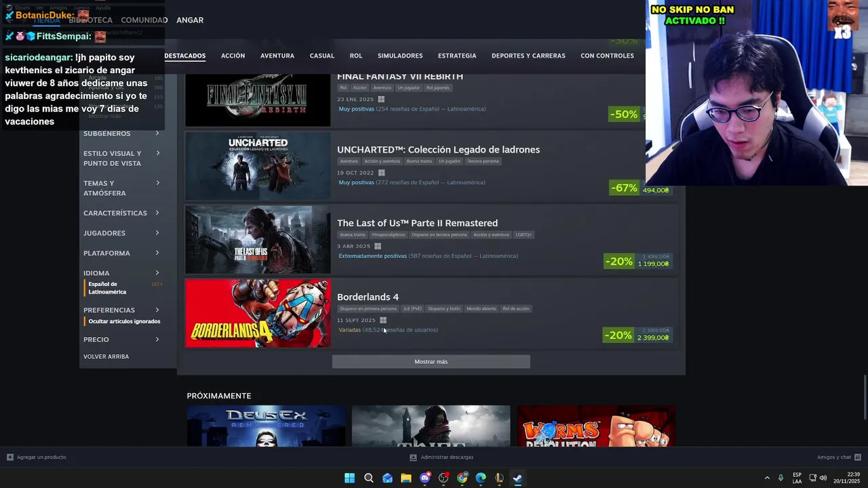Expand the Temas y atmósfera filter
868x488 pixels.
tap(122, 188)
